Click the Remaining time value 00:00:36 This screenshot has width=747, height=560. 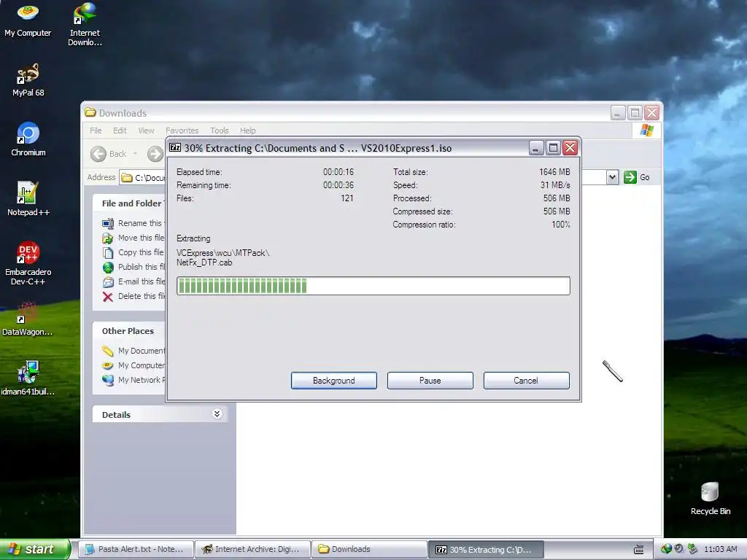338,184
